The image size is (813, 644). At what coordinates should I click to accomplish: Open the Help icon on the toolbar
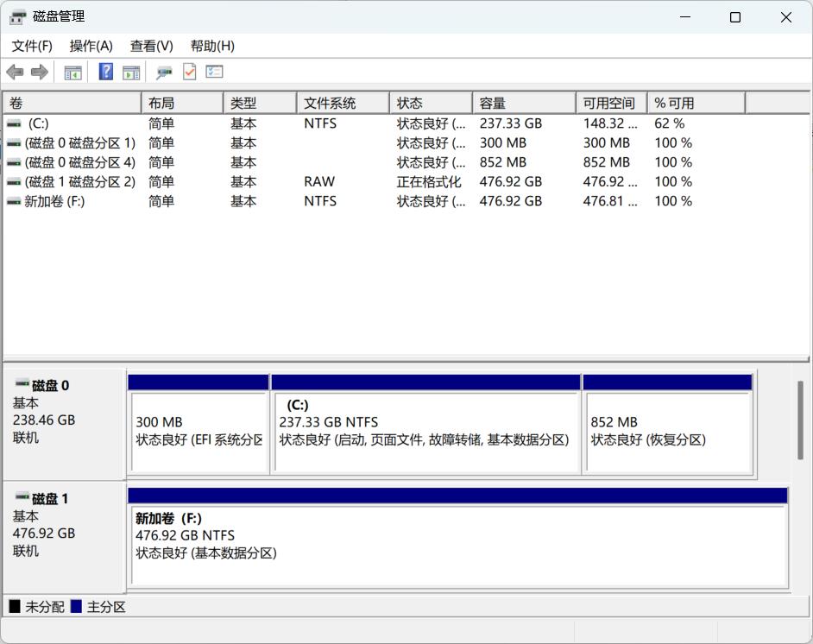(104, 72)
